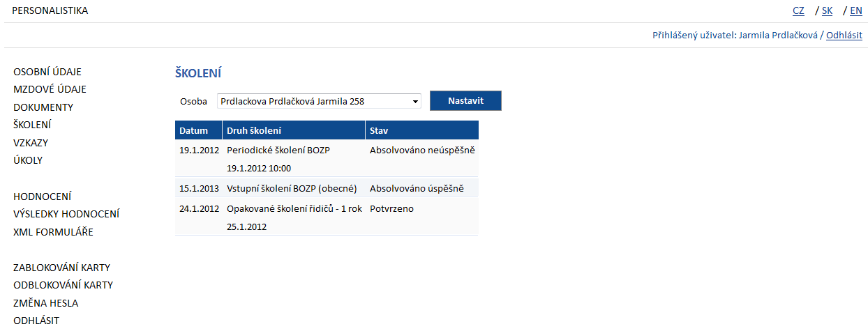Open MZDOVÉ ÚDAJE menu item

coord(50,89)
